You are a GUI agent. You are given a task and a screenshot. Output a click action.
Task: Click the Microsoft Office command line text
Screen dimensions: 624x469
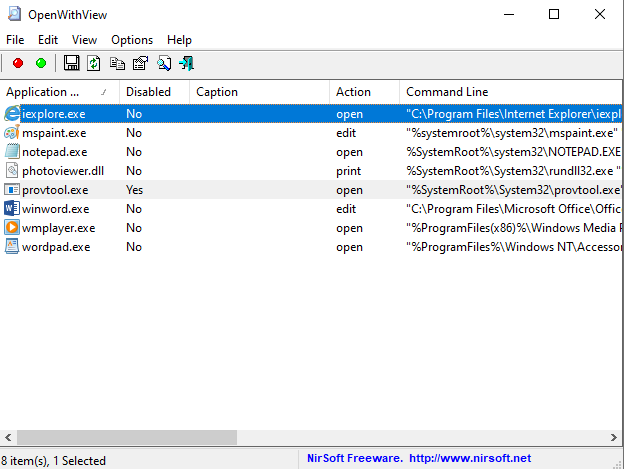(x=513, y=209)
